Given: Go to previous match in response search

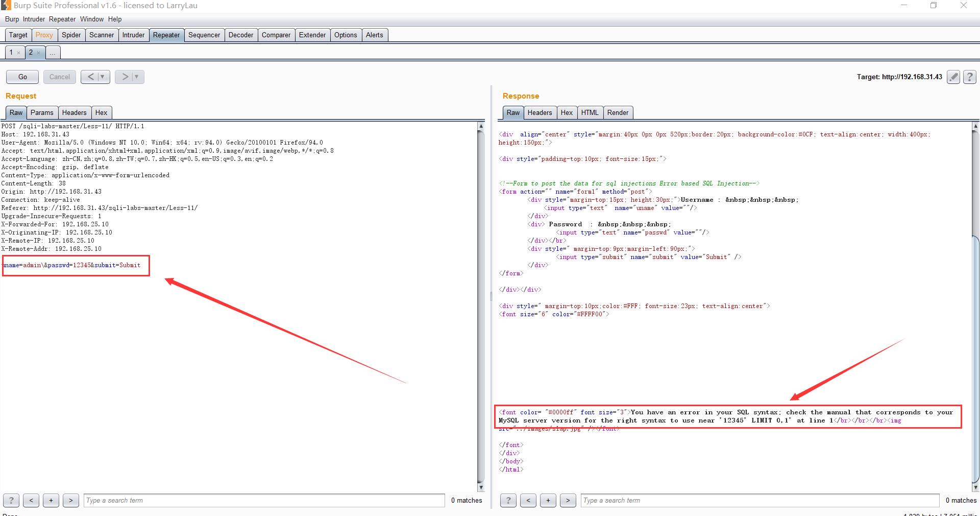Looking at the screenshot, I should [x=528, y=501].
